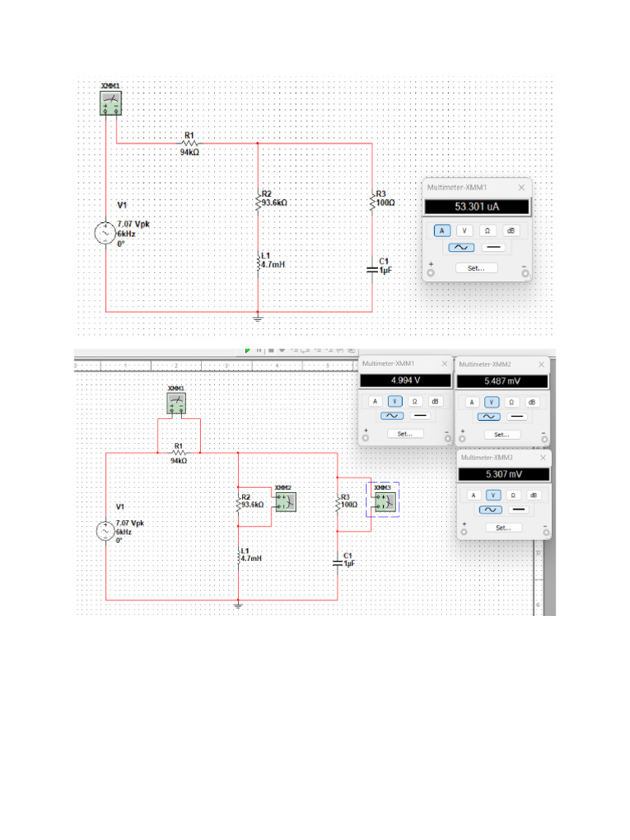Close the Multimeter-XMM3 window
The image size is (630, 840).
coord(543,458)
